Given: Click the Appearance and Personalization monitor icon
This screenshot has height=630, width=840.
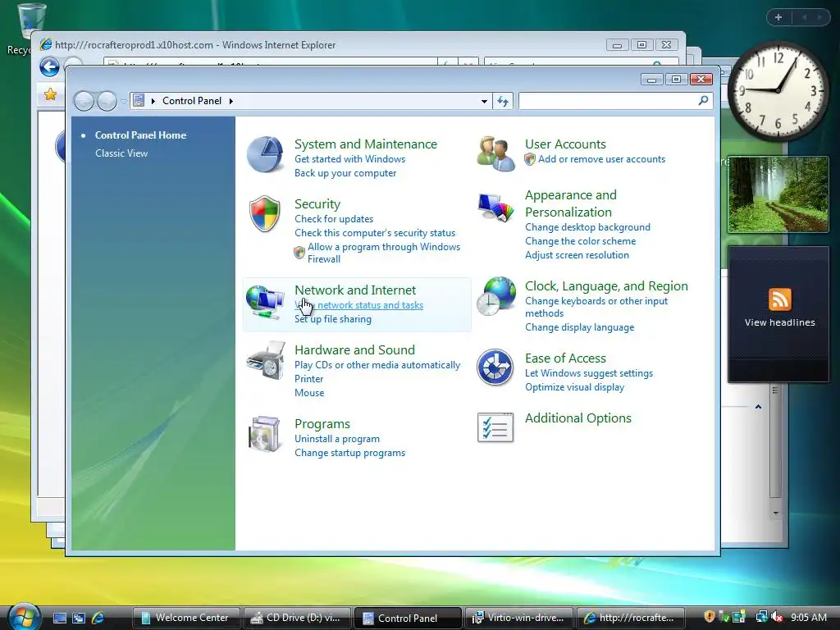Looking at the screenshot, I should [x=495, y=207].
